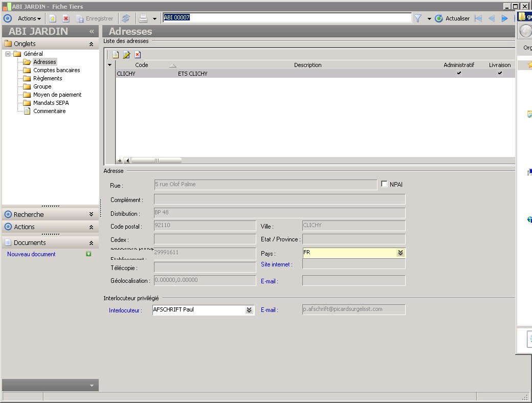Toggle the NPAI checkbox

coord(385,184)
